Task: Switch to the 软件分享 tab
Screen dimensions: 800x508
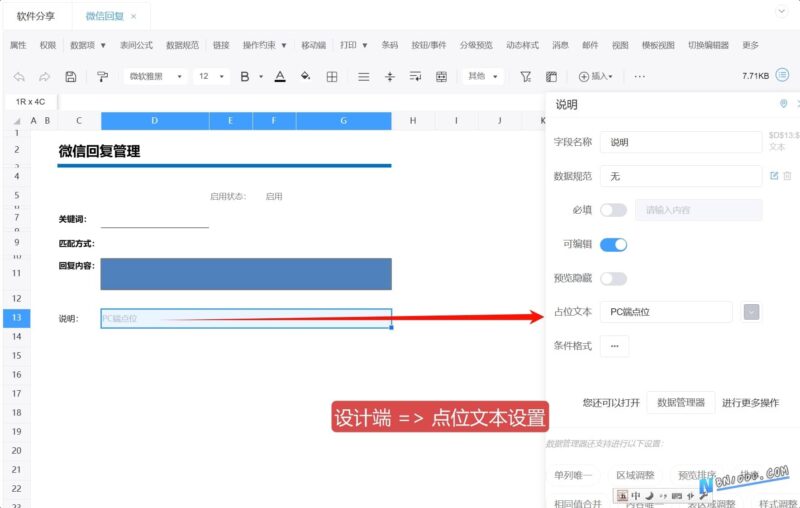Action: (x=36, y=16)
